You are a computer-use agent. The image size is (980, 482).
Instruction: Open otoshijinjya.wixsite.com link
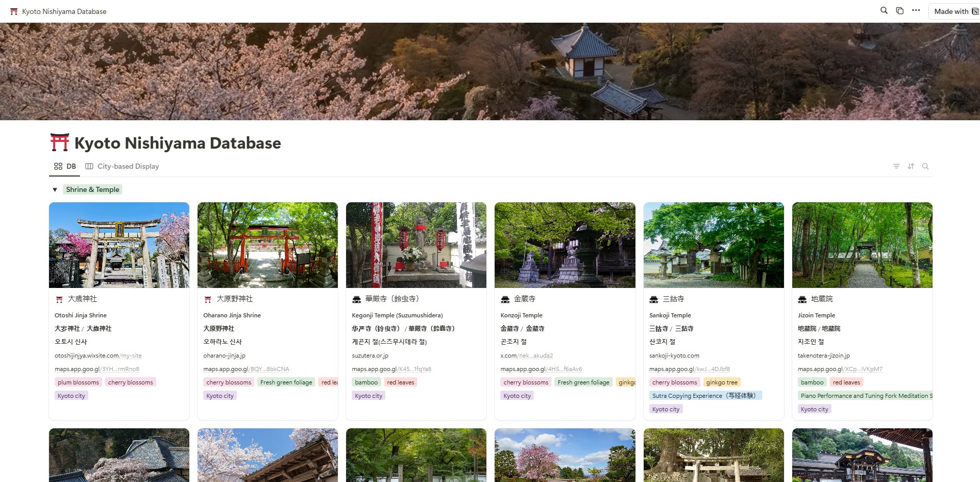pos(98,356)
